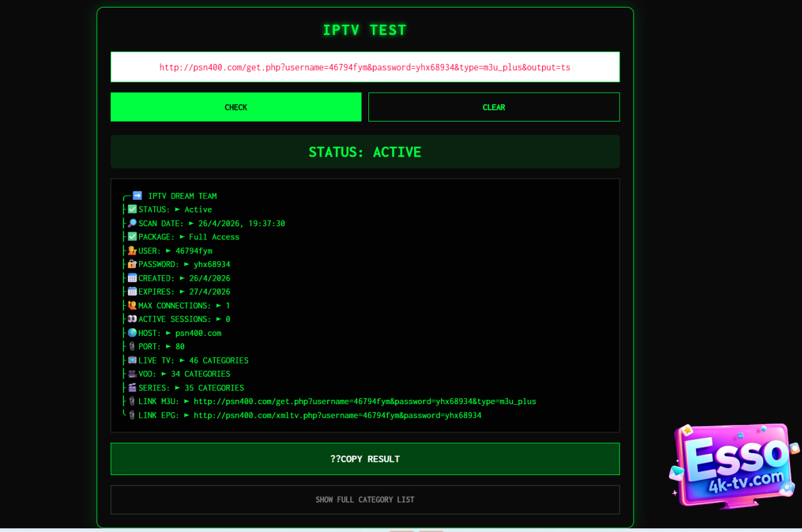Click the IPTV TEST heading
Viewport: 802px width, 532px height.
tap(365, 30)
